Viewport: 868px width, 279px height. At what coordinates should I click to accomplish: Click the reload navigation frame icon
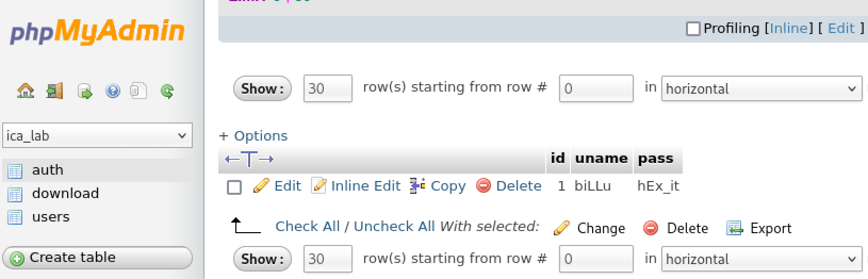[x=167, y=92]
